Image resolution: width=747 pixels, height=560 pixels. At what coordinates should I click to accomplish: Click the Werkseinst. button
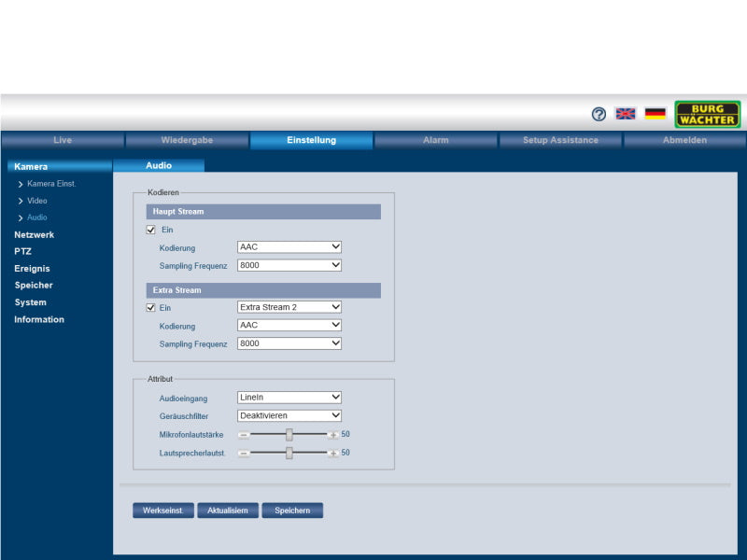click(x=163, y=511)
